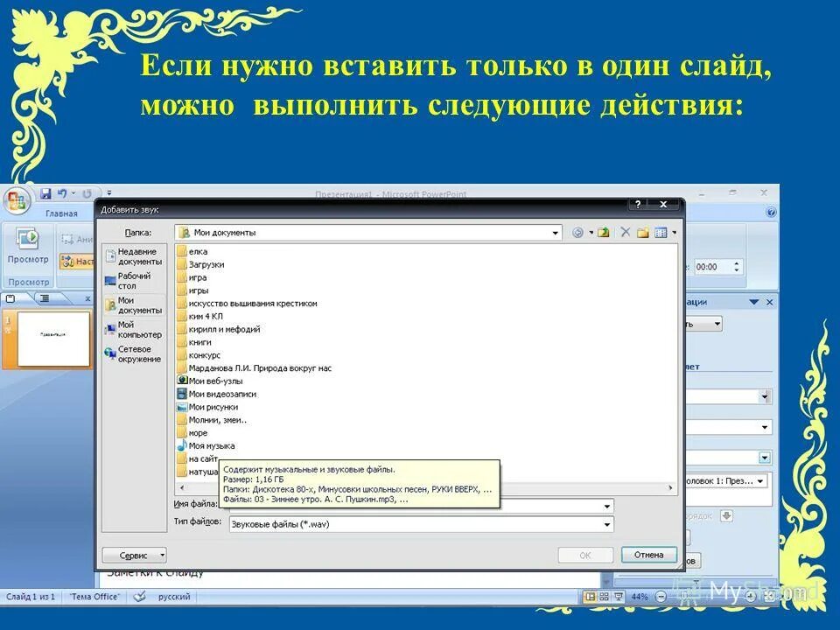Switch to the Главная ribbon tab
The image size is (840, 630).
tap(61, 213)
